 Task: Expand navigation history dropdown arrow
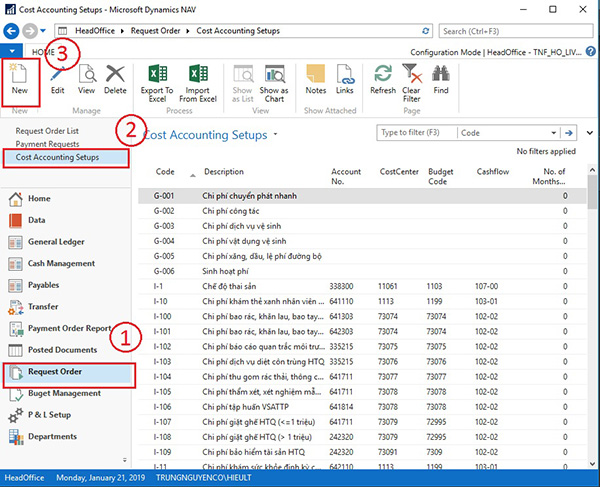(x=43, y=31)
